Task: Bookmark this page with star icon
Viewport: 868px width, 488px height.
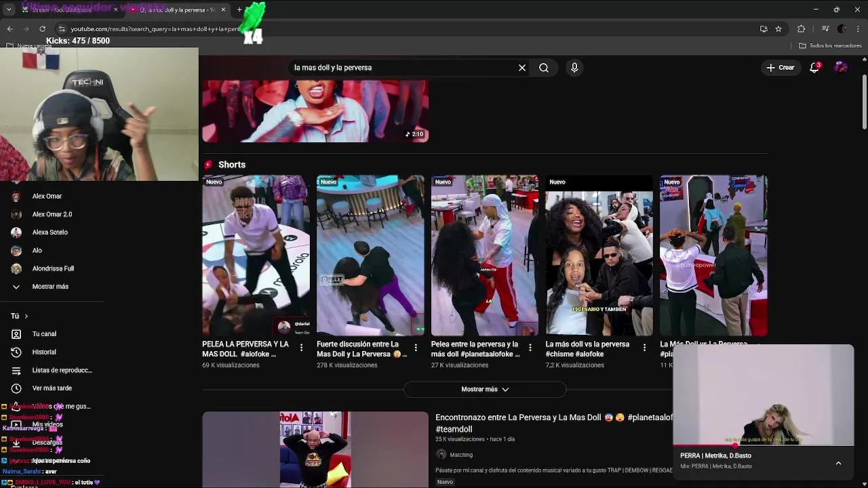Action: click(778, 28)
